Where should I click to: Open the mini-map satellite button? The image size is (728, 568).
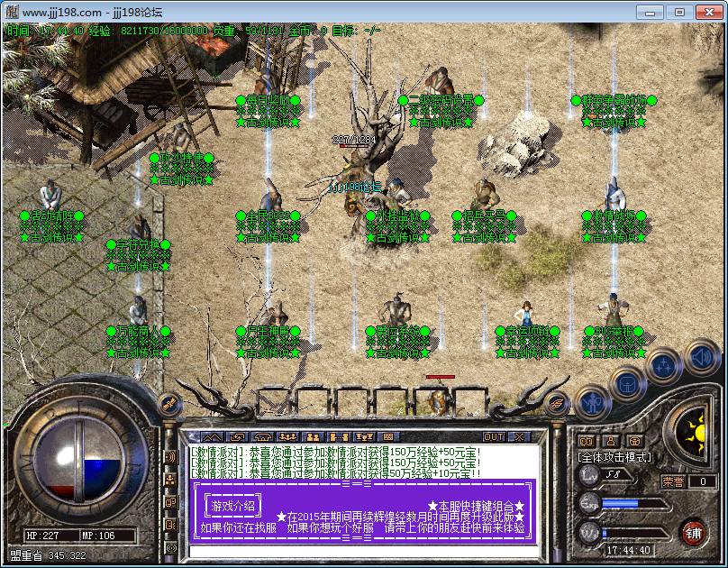pos(169,403)
